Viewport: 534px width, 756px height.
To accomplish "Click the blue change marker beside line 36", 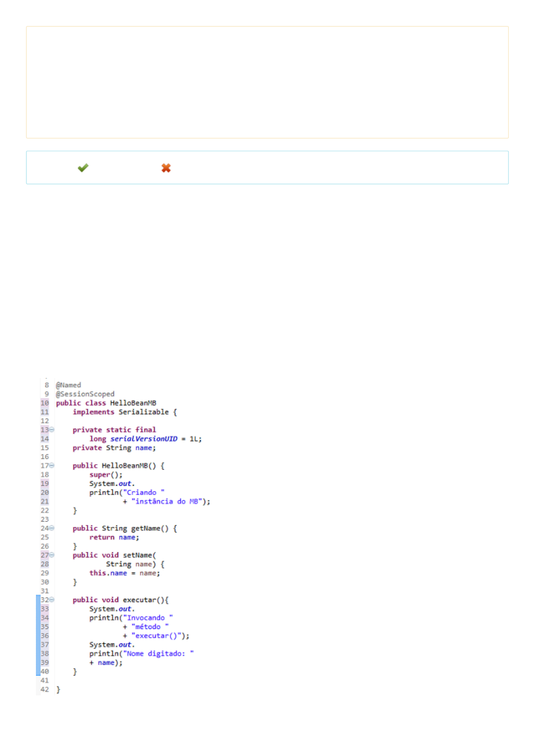I will pos(38,636).
